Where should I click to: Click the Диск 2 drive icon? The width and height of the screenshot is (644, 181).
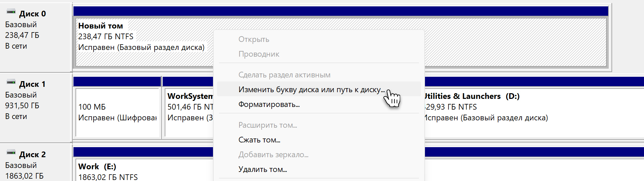point(11,153)
